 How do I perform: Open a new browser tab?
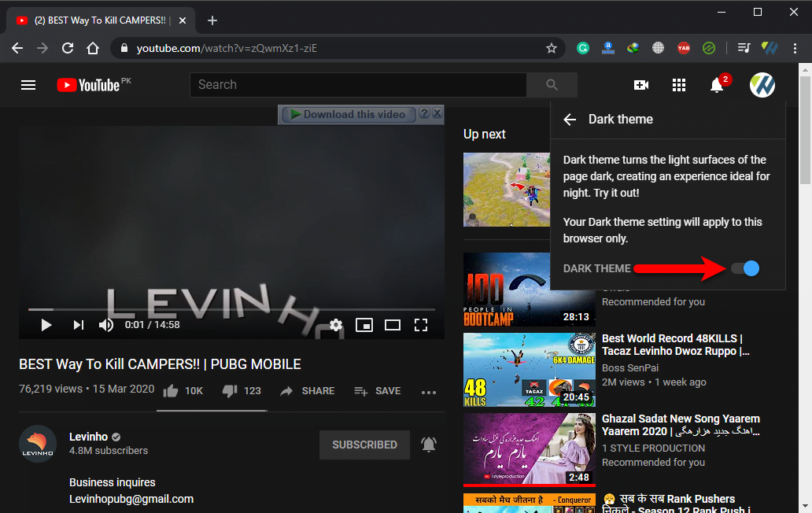[212, 20]
